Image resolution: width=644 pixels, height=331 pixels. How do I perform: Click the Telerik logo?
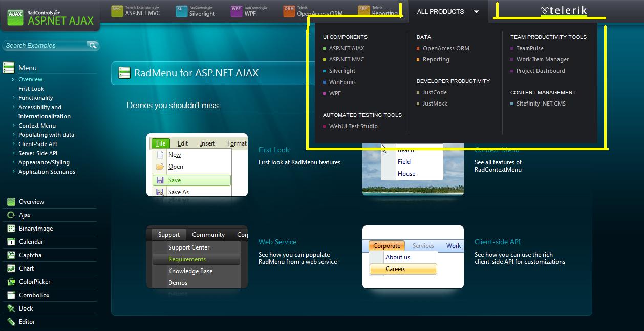[564, 10]
